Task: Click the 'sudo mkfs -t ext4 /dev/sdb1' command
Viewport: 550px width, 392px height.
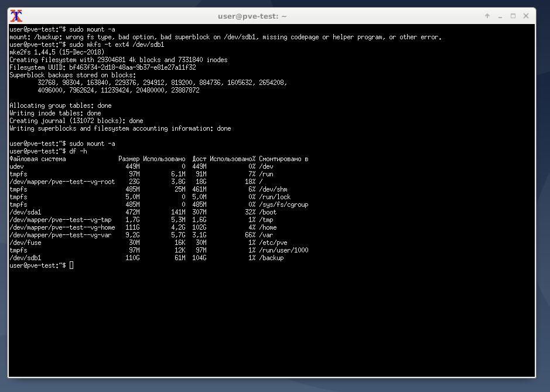Action: [117, 45]
